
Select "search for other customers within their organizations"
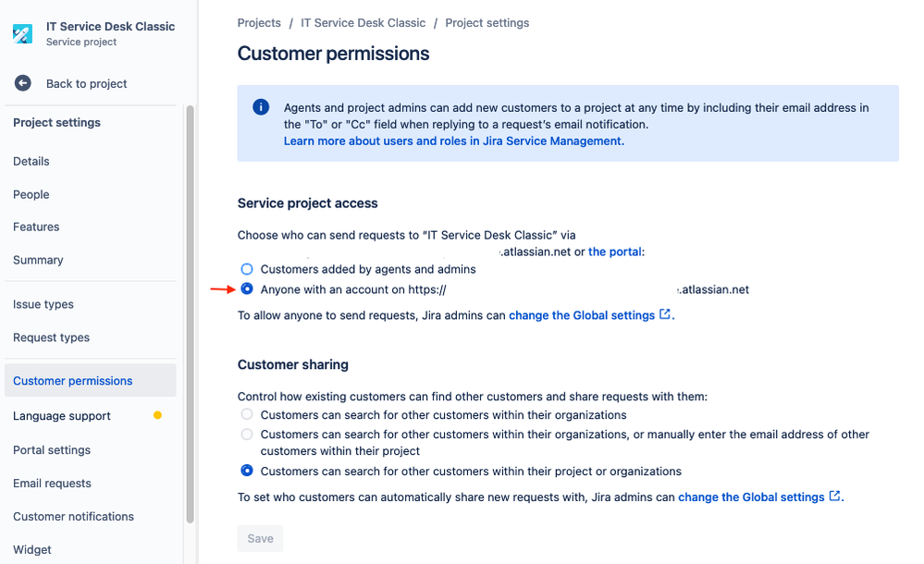click(247, 415)
